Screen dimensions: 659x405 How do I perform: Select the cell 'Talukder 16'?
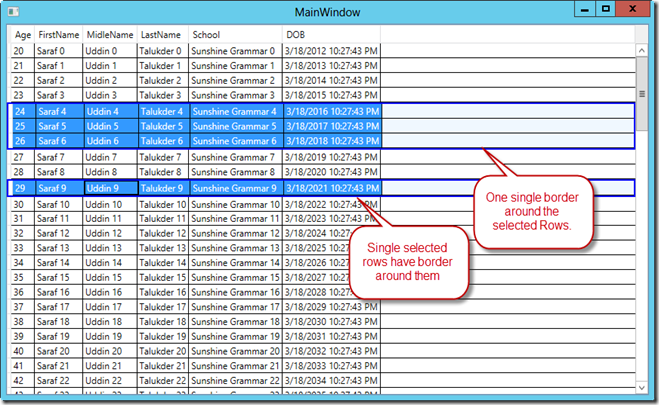[x=163, y=292]
